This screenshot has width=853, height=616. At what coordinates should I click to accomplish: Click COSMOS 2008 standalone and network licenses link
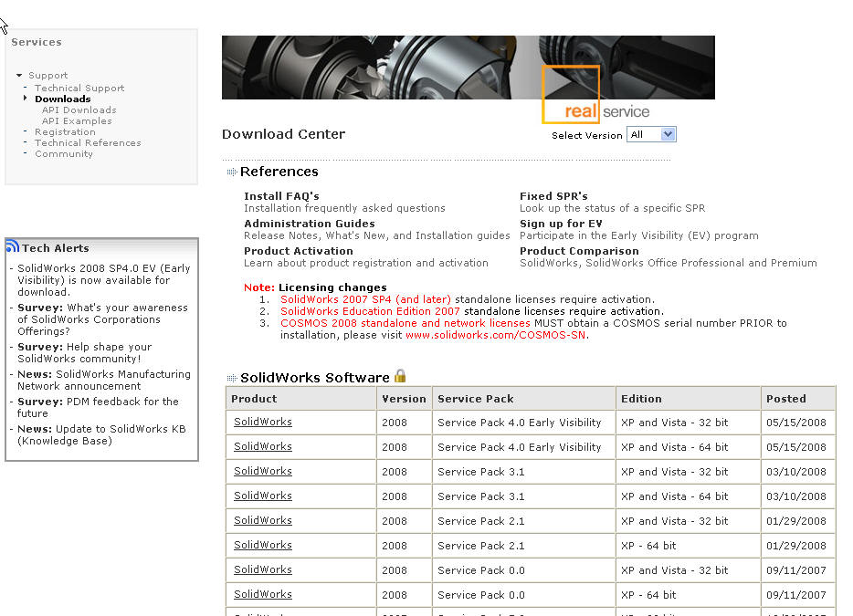pyautogui.click(x=405, y=323)
